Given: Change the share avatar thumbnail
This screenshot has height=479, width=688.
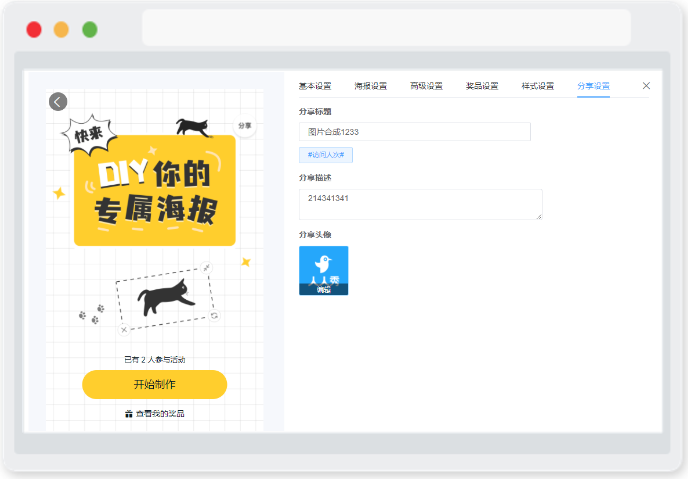Looking at the screenshot, I should tap(324, 271).
